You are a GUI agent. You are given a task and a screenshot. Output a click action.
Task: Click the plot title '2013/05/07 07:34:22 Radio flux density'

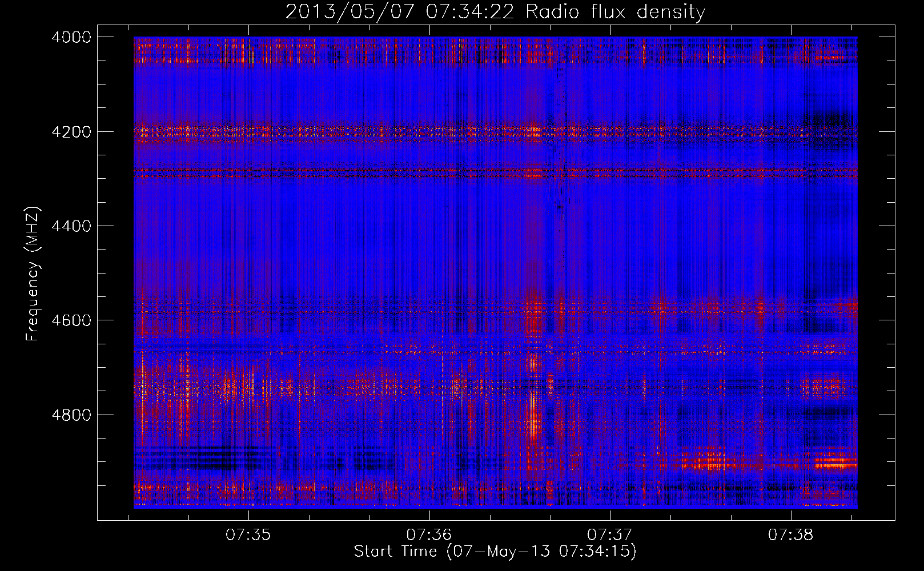tap(495, 12)
